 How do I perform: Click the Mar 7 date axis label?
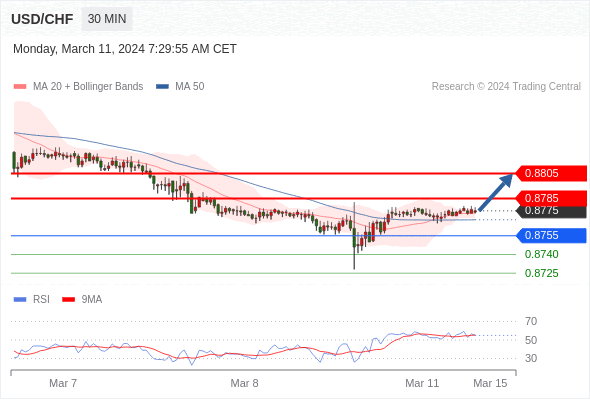click(x=63, y=383)
